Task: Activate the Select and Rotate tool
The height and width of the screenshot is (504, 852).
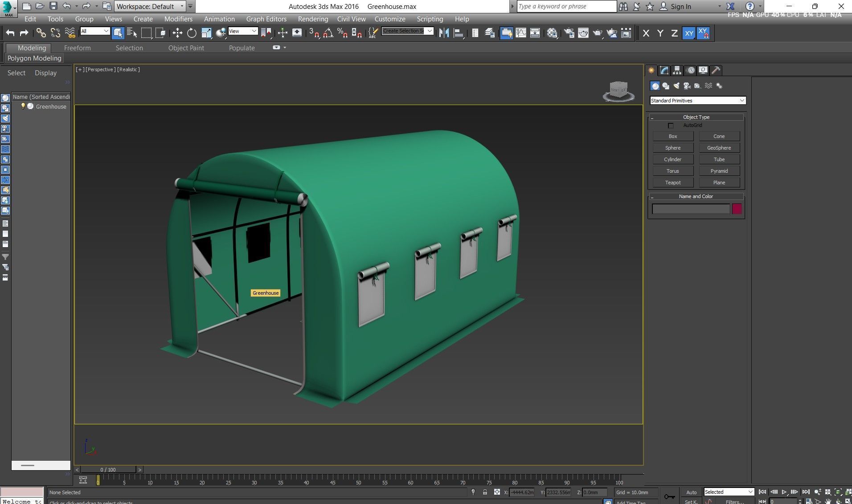Action: point(192,33)
